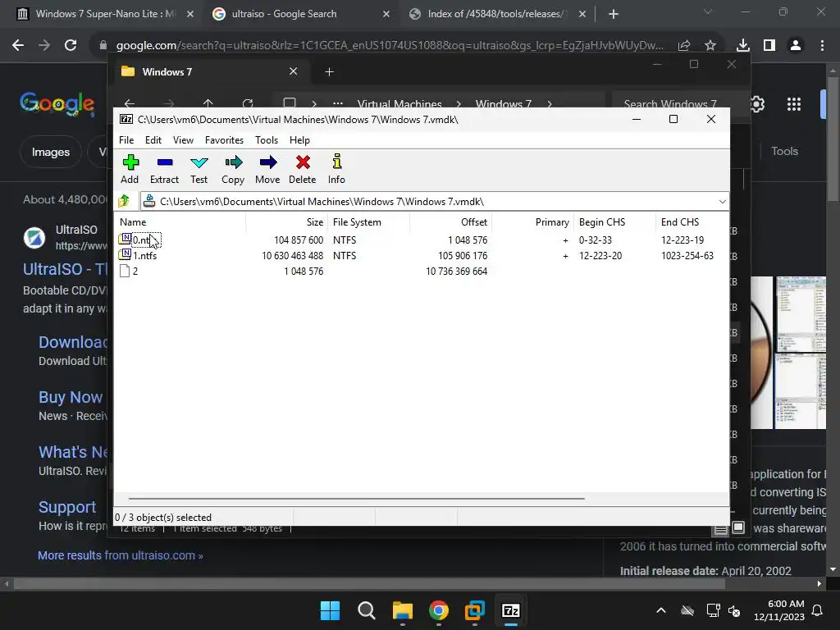The image size is (840, 630).
Task: Select Google Images filter chip
Action: tap(50, 152)
